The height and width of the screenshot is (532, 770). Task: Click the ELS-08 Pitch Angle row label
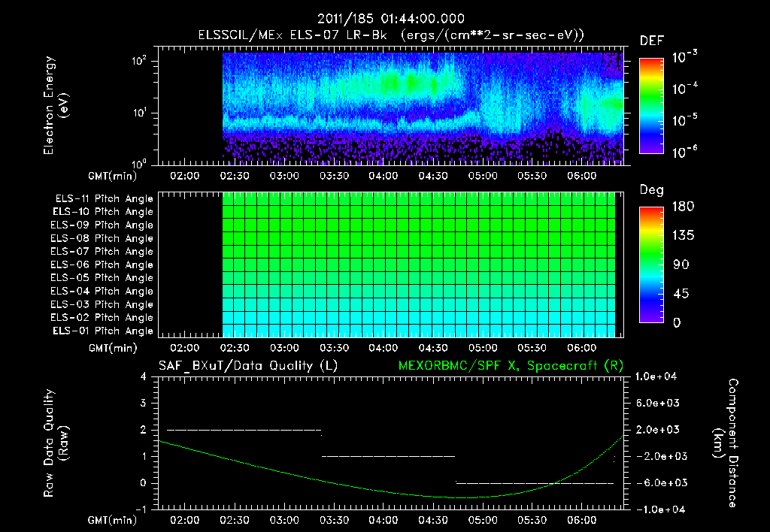pos(102,238)
